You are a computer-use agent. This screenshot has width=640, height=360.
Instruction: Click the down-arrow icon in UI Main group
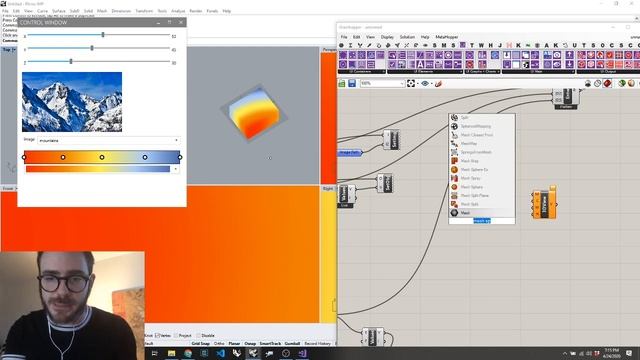[x=507, y=55]
